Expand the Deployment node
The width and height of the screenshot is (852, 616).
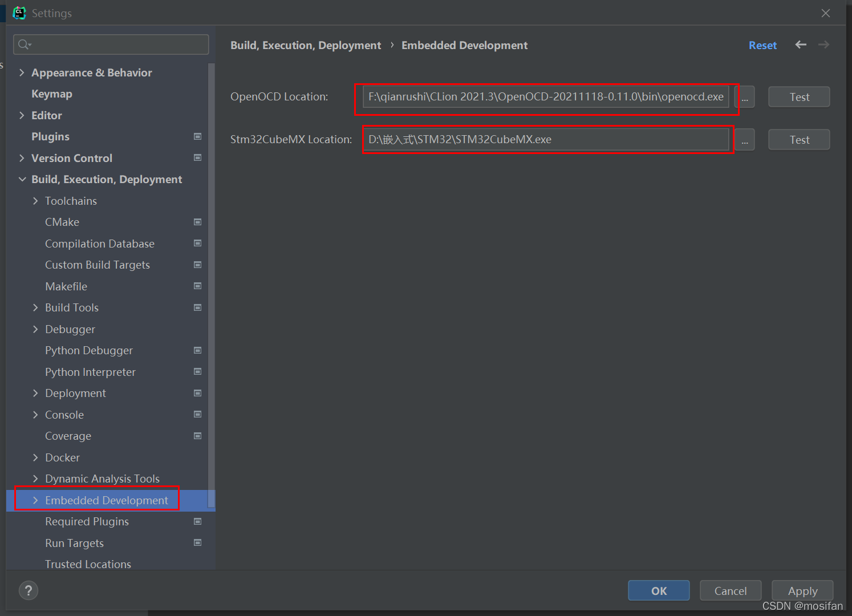point(35,393)
